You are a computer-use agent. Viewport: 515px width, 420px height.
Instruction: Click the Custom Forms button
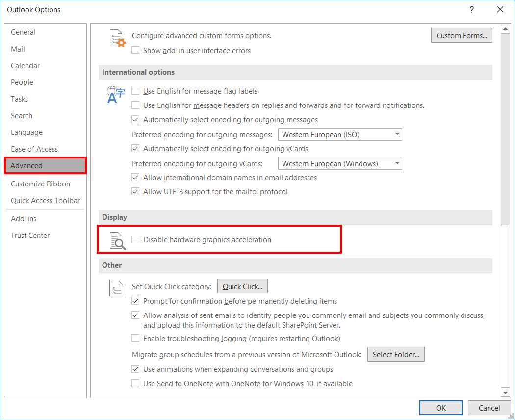click(x=461, y=35)
